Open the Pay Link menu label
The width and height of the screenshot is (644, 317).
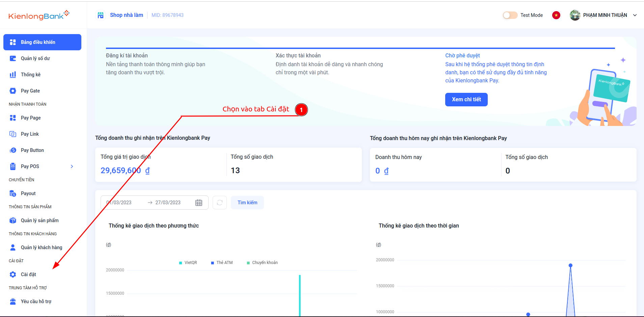tap(30, 134)
